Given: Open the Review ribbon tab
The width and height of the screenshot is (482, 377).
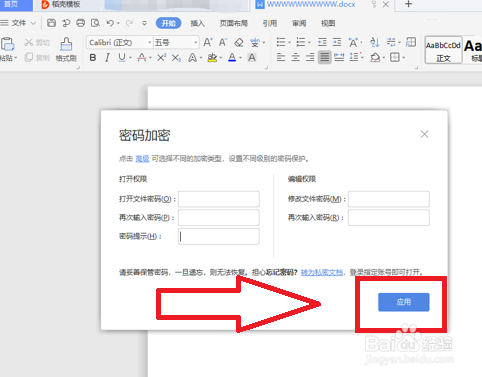Looking at the screenshot, I should [299, 23].
